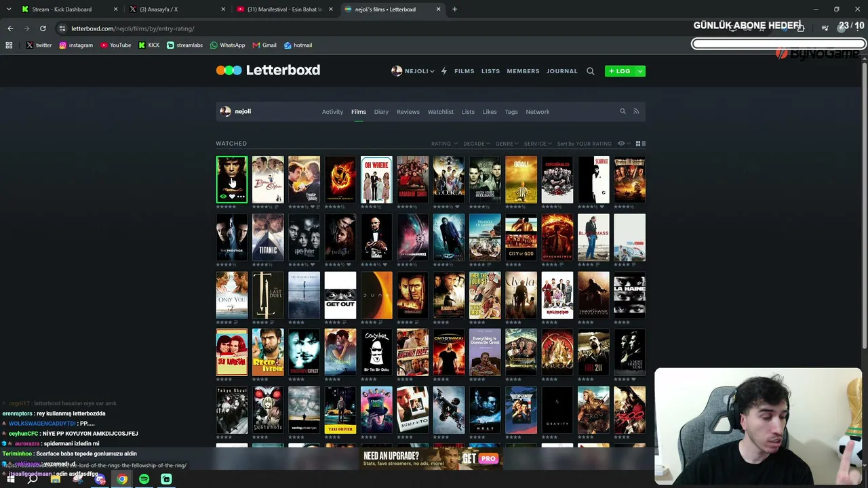The width and height of the screenshot is (868, 488).
Task: Open the Titanic film poster
Action: click(268, 237)
